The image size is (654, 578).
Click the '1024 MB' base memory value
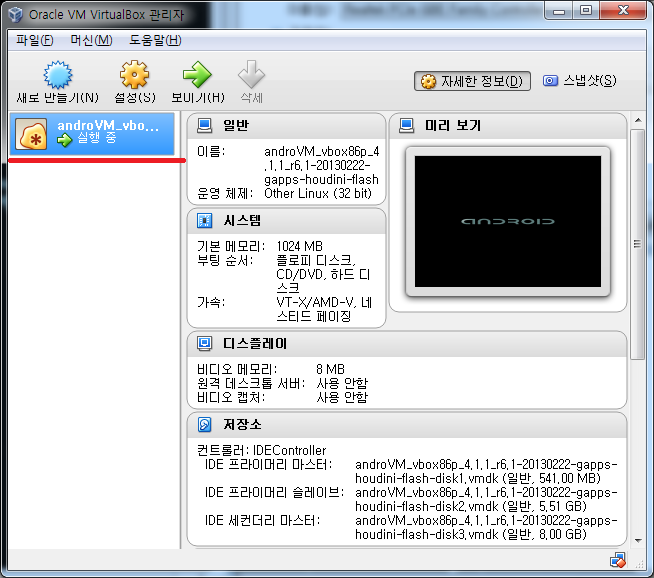pyautogui.click(x=299, y=246)
